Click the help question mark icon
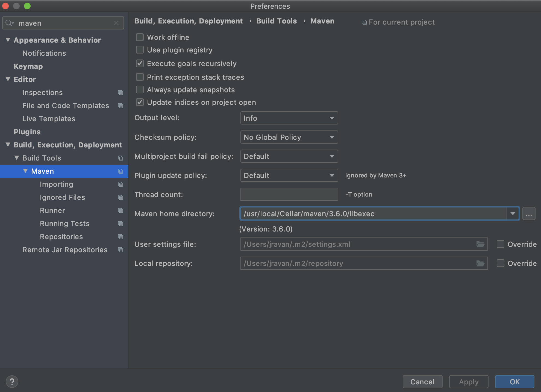 click(12, 381)
